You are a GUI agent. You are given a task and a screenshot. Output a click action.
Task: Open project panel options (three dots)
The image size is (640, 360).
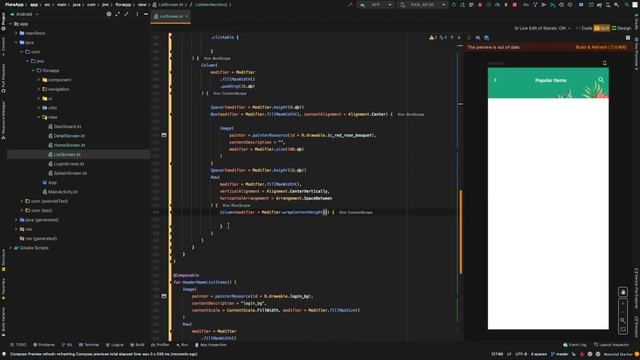[137, 14]
